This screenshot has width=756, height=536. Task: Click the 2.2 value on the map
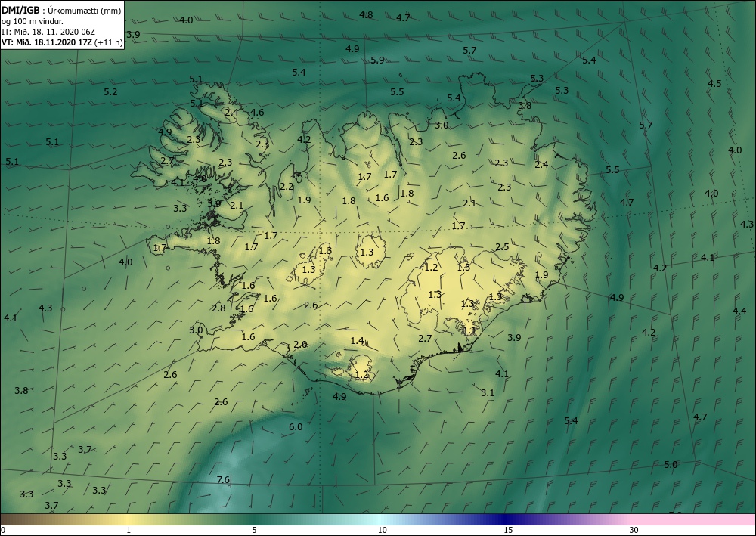287,187
